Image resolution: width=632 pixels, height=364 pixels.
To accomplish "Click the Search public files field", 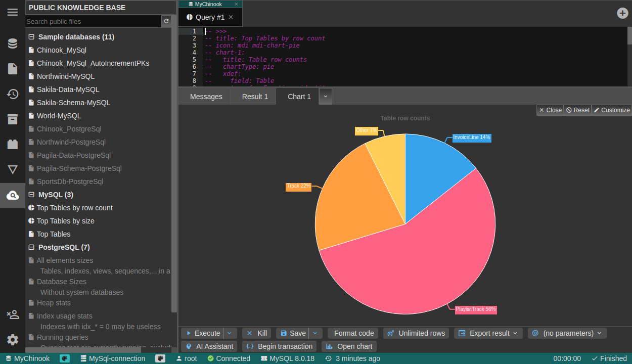I will coord(93,21).
